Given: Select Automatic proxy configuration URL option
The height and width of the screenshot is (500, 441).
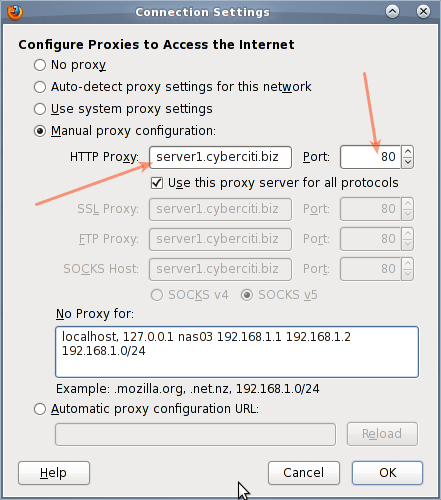Looking at the screenshot, I should (x=40, y=409).
